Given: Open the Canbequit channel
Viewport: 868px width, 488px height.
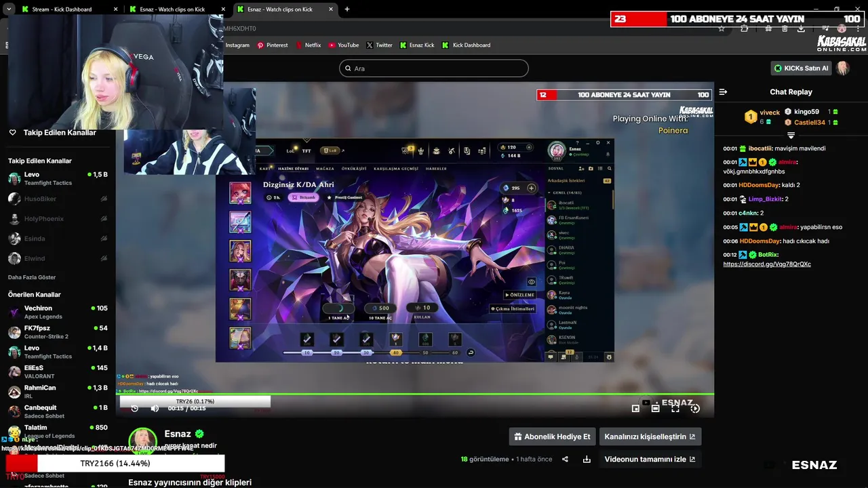Looking at the screenshot, I should coord(58,411).
